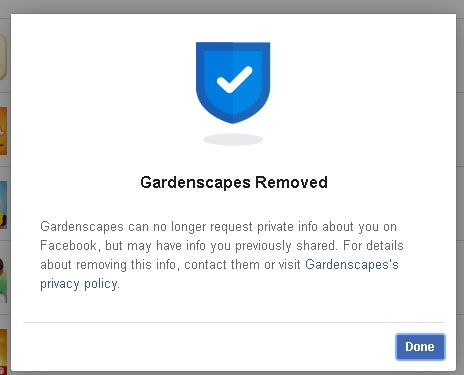The height and width of the screenshot is (375, 464).
Task: Click the small red badge at the bottom-left corner
Action: (3, 371)
